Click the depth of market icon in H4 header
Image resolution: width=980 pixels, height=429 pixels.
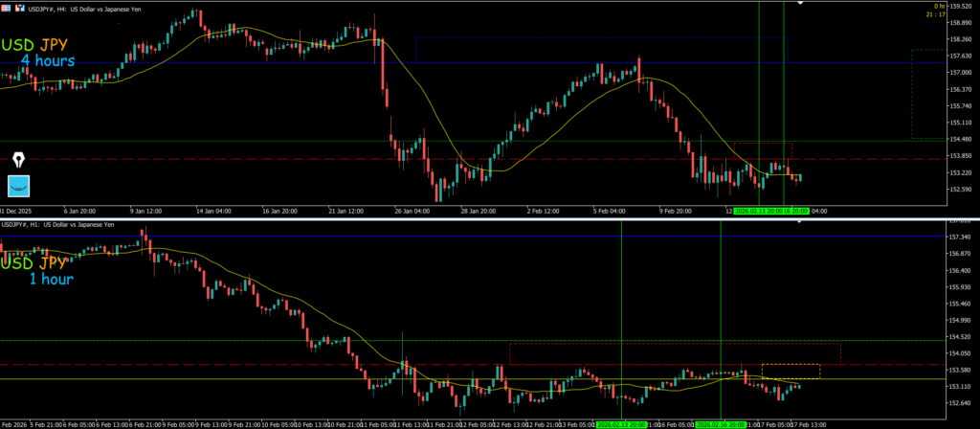click(x=18, y=10)
